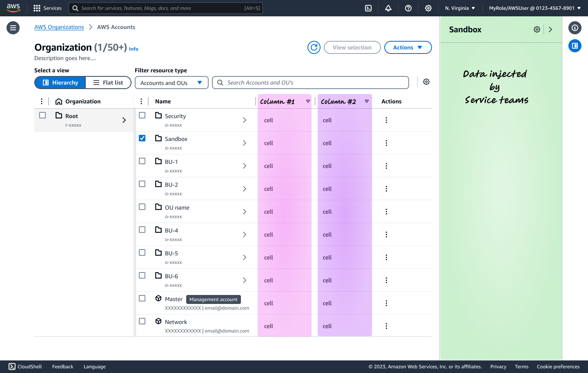This screenshot has height=373, width=588.
Task: Open actions menu for Master row
Action: pyautogui.click(x=386, y=303)
